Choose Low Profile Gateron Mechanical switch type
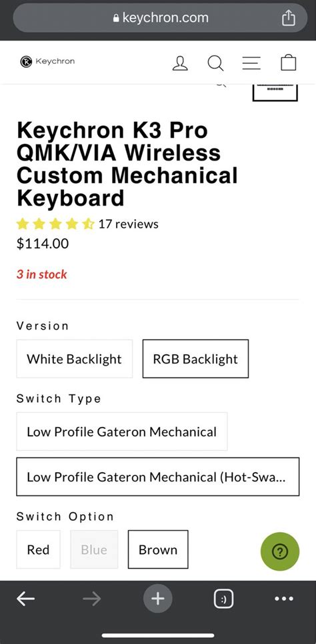This screenshot has width=316, height=644. [121, 432]
